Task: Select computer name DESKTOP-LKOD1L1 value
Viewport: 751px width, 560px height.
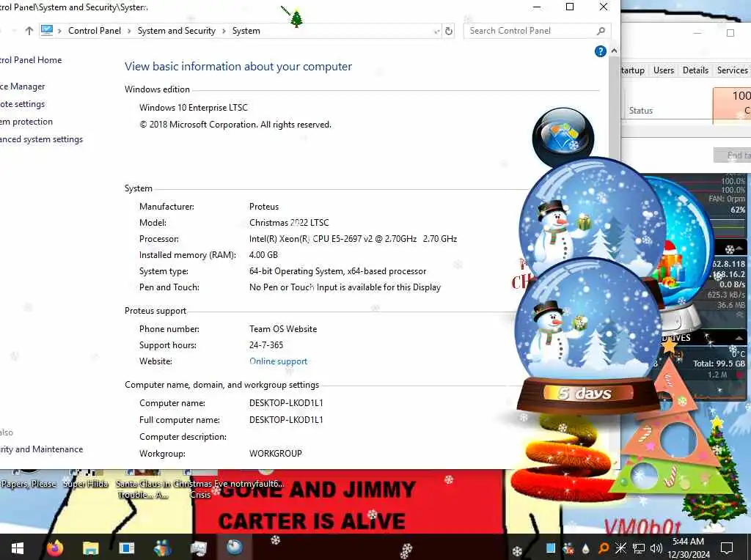Action: click(x=286, y=403)
